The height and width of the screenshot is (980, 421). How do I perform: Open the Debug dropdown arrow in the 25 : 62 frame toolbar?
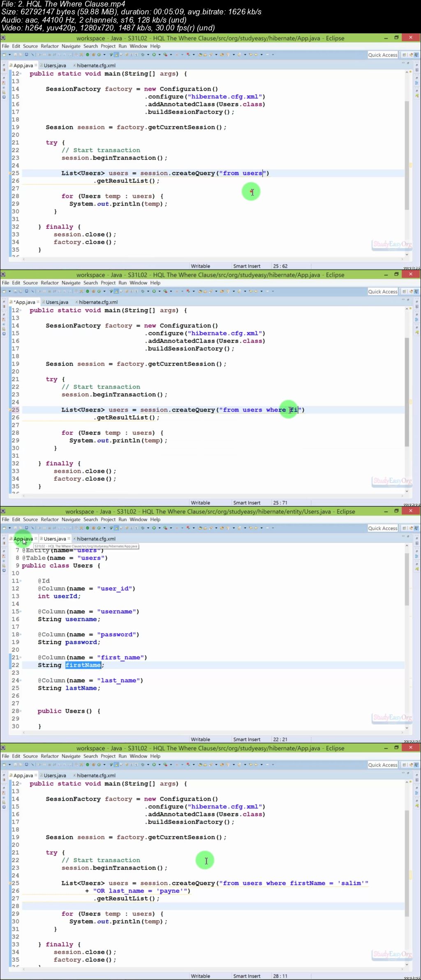point(148,54)
